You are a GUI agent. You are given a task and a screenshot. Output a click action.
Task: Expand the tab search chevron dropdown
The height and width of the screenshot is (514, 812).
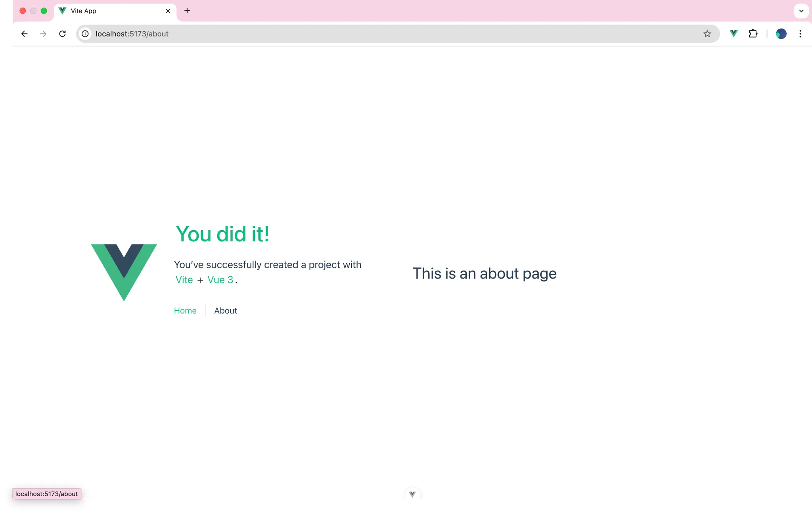point(801,11)
